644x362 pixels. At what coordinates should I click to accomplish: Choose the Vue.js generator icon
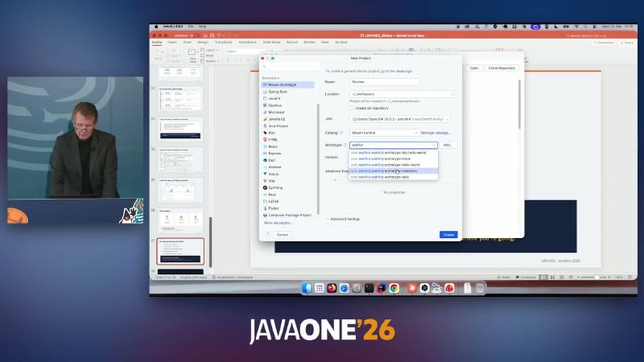(265, 174)
